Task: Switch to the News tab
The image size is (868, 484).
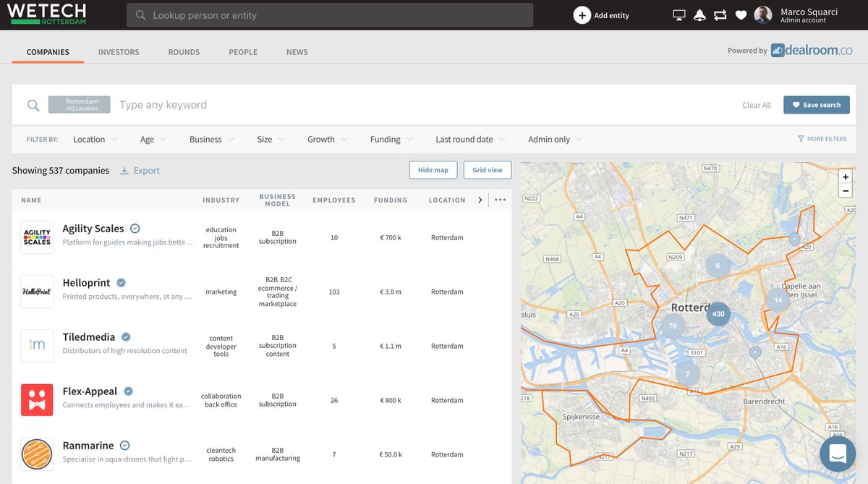Action: click(x=297, y=52)
